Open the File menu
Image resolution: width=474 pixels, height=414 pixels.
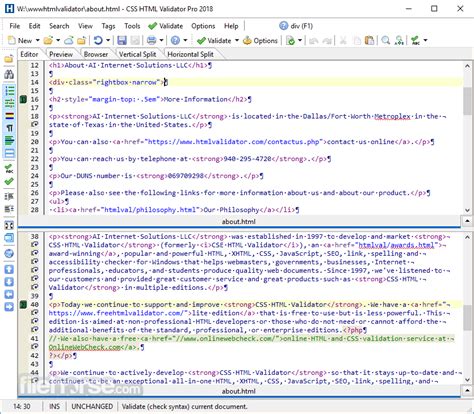pyautogui.click(x=15, y=26)
